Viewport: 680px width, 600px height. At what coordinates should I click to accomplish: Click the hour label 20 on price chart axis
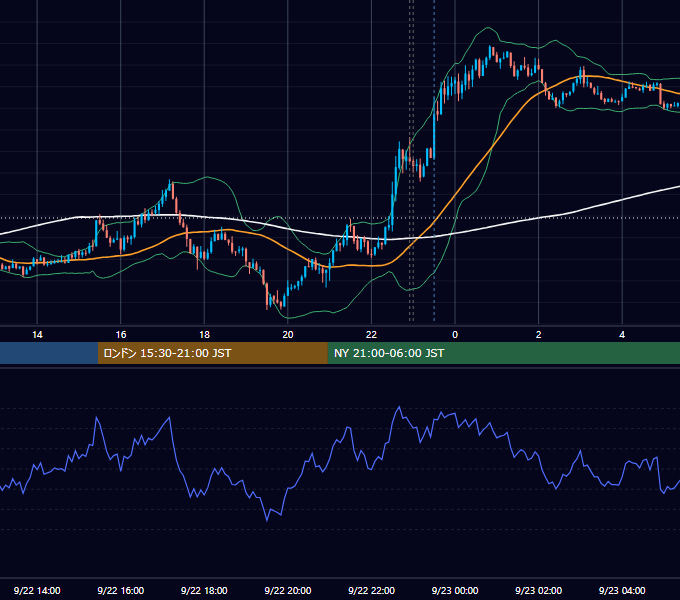click(x=288, y=335)
